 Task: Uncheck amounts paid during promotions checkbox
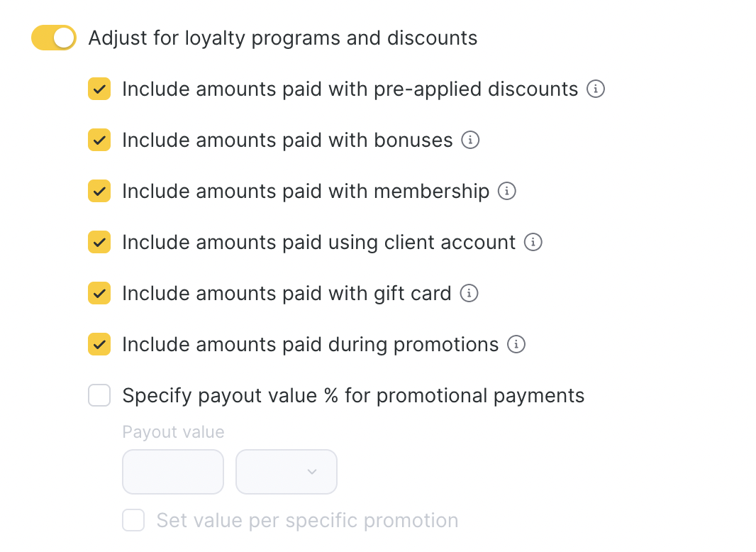tap(99, 345)
